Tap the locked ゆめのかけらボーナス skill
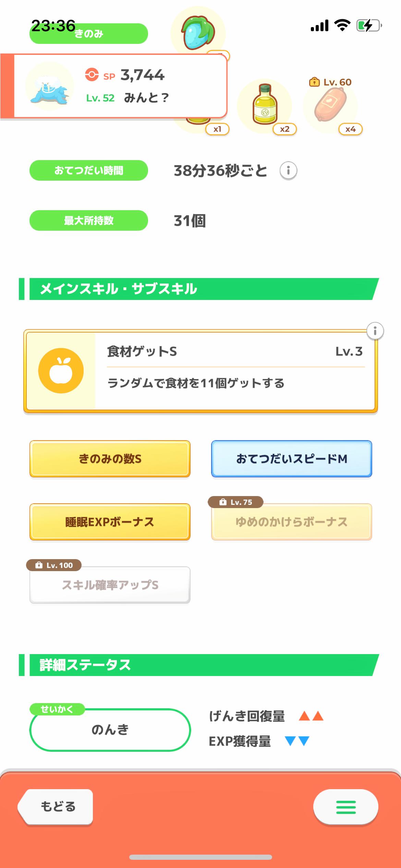This screenshot has height=868, width=401. (x=292, y=522)
